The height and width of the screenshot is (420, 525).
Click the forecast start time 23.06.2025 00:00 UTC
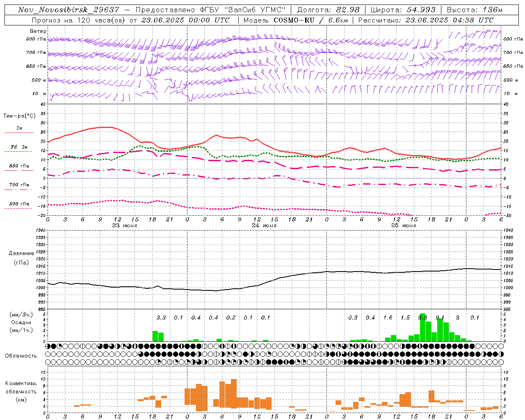[x=185, y=20]
